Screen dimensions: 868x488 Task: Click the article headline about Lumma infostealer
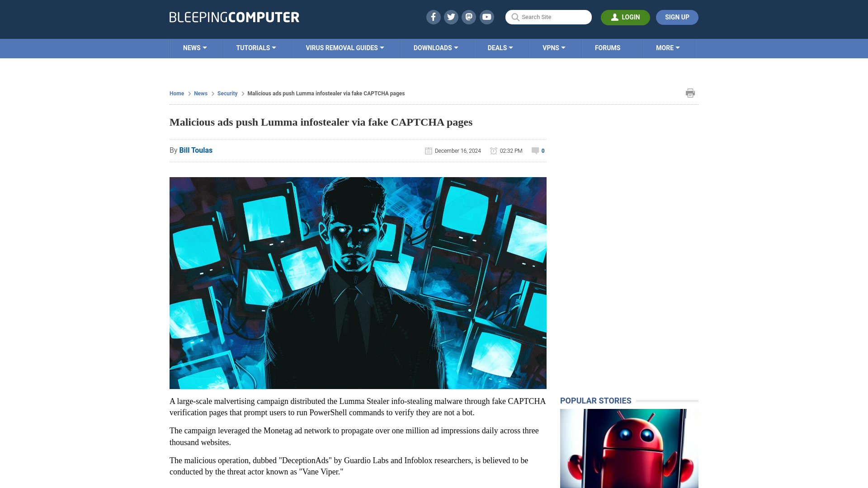321,122
